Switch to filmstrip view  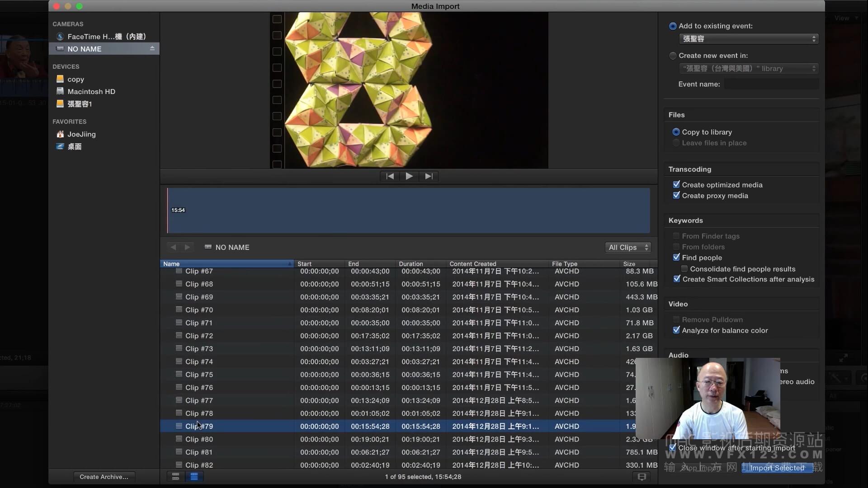point(175,477)
